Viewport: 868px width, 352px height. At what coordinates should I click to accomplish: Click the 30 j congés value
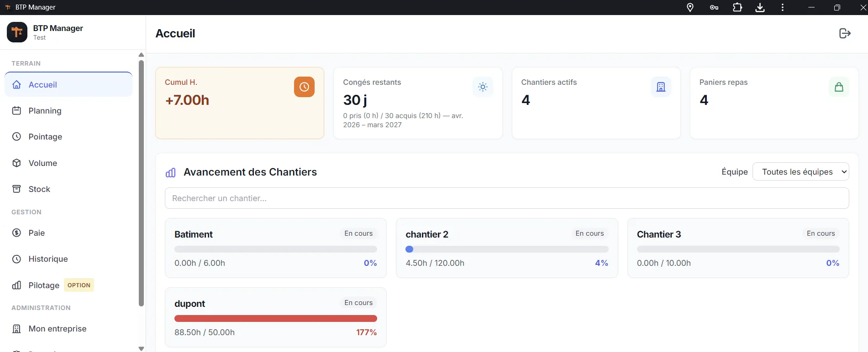[x=355, y=100]
